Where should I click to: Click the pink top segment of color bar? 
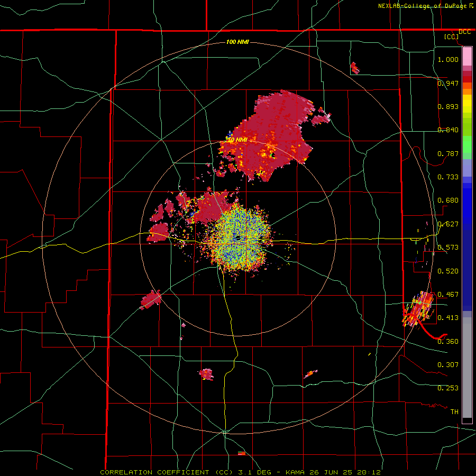[467, 56]
